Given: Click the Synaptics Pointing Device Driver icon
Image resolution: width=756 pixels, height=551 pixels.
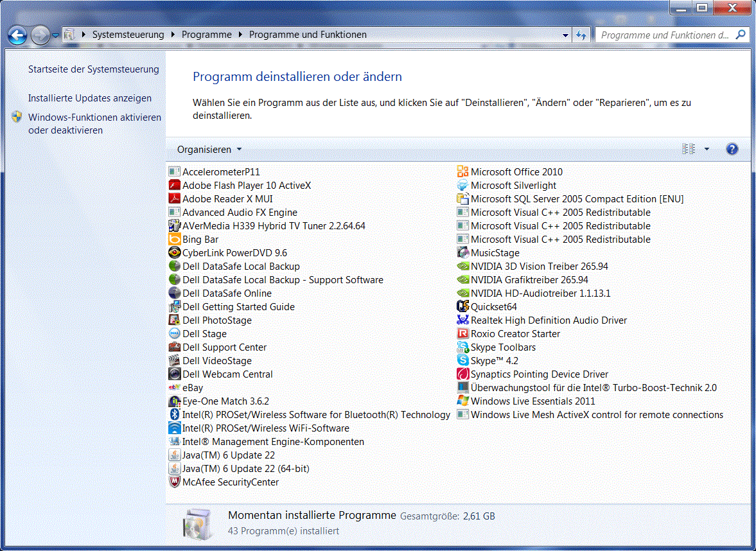Looking at the screenshot, I should pos(462,374).
